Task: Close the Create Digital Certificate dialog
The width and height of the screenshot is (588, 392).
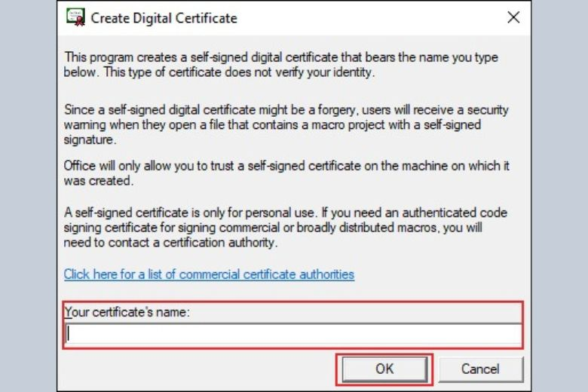Action: coord(513,17)
